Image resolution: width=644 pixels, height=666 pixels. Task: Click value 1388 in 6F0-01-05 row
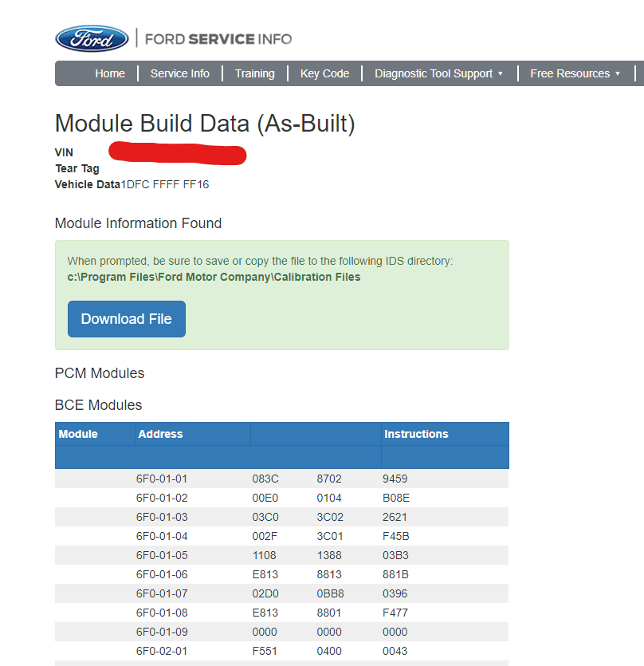pos(329,555)
